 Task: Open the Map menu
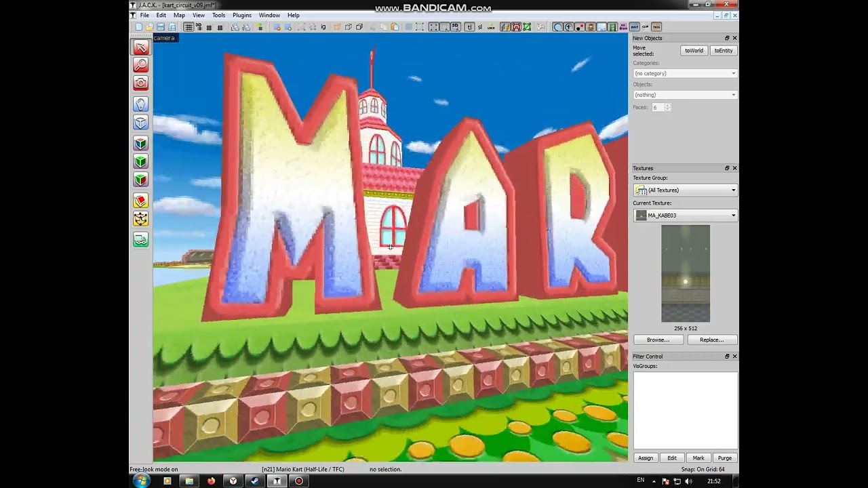pos(179,15)
